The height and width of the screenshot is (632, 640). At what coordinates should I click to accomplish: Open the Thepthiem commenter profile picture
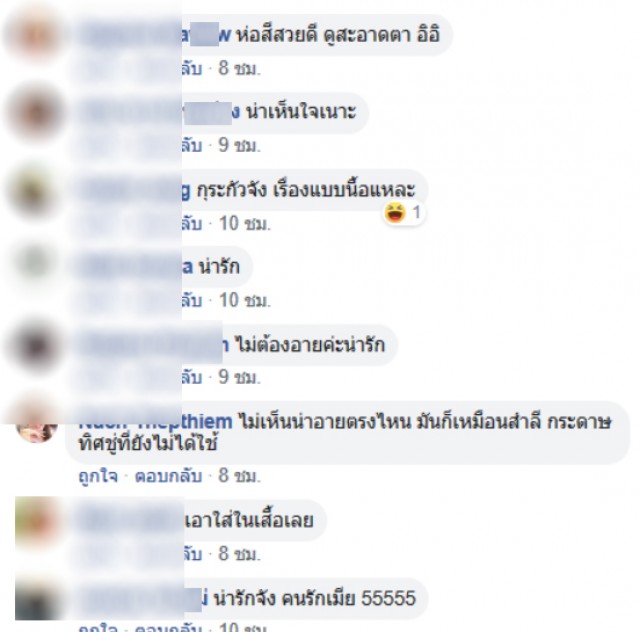tap(36, 427)
